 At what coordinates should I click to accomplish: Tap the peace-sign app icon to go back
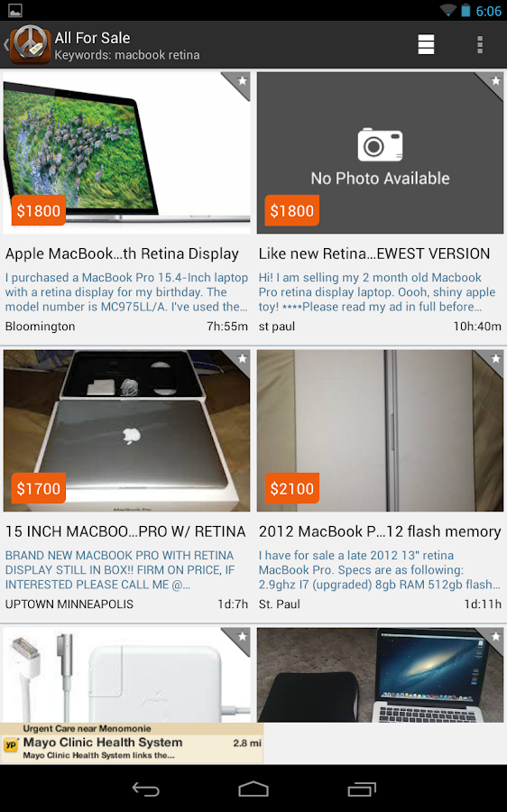click(30, 45)
